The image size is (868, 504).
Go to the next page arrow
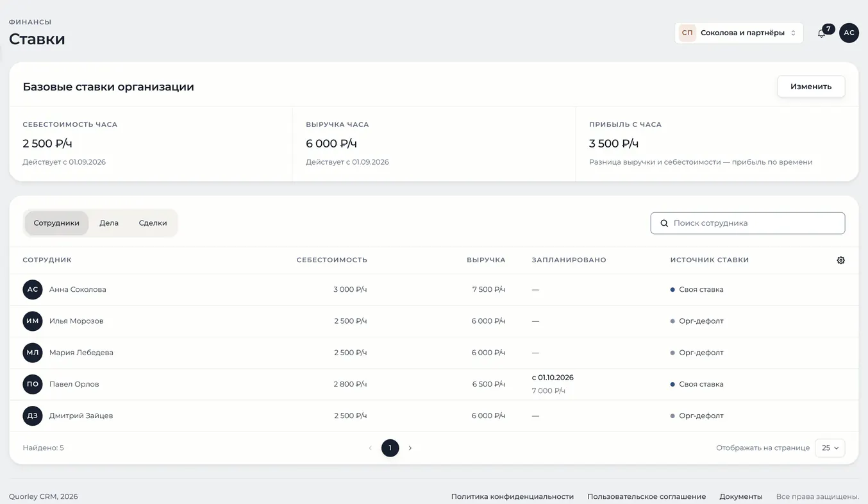click(x=410, y=448)
